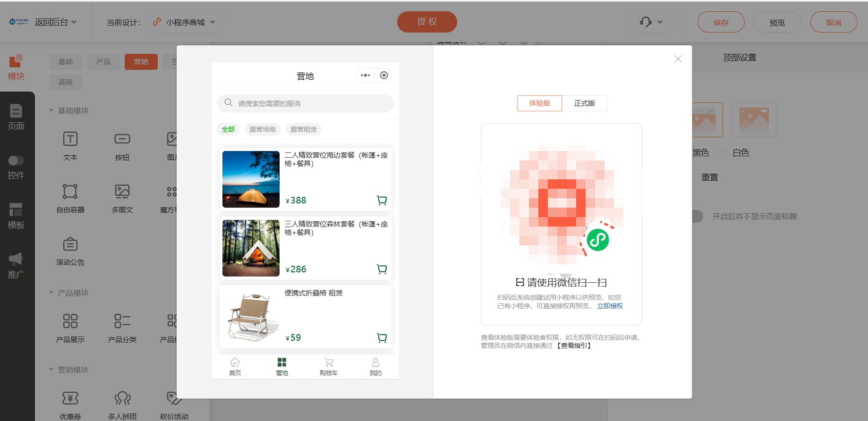Click the 立即授权 link

[610, 306]
